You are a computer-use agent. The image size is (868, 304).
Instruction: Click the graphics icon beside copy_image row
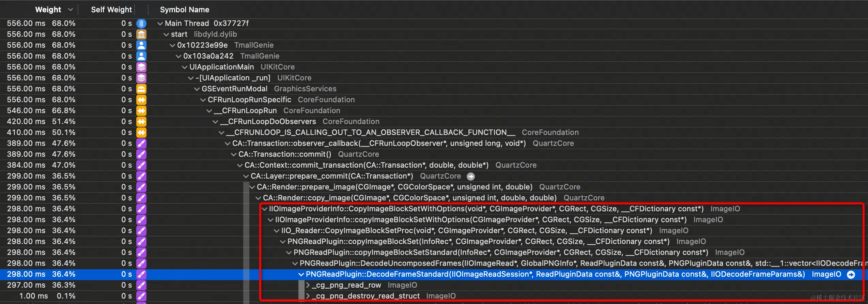pyautogui.click(x=141, y=198)
